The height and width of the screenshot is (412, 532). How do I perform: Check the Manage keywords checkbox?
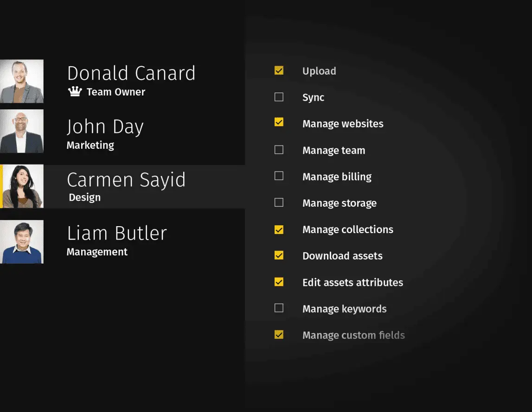click(x=279, y=308)
